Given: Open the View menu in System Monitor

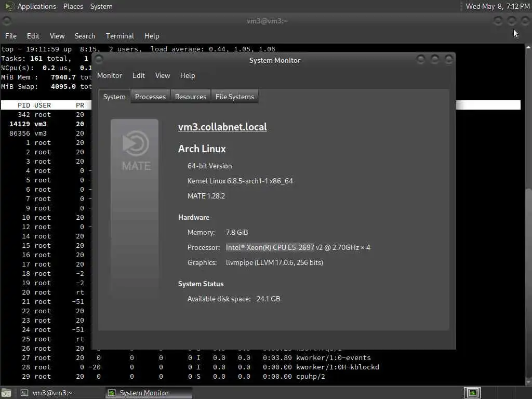Looking at the screenshot, I should [x=163, y=75].
